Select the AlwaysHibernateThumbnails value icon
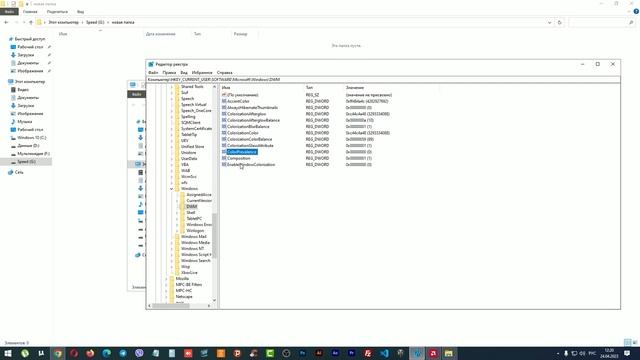 (x=224, y=107)
